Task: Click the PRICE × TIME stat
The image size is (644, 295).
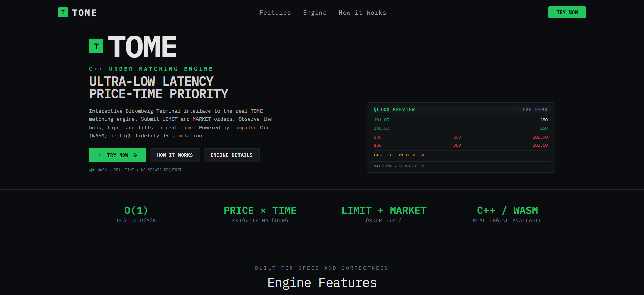Action: tap(260, 210)
